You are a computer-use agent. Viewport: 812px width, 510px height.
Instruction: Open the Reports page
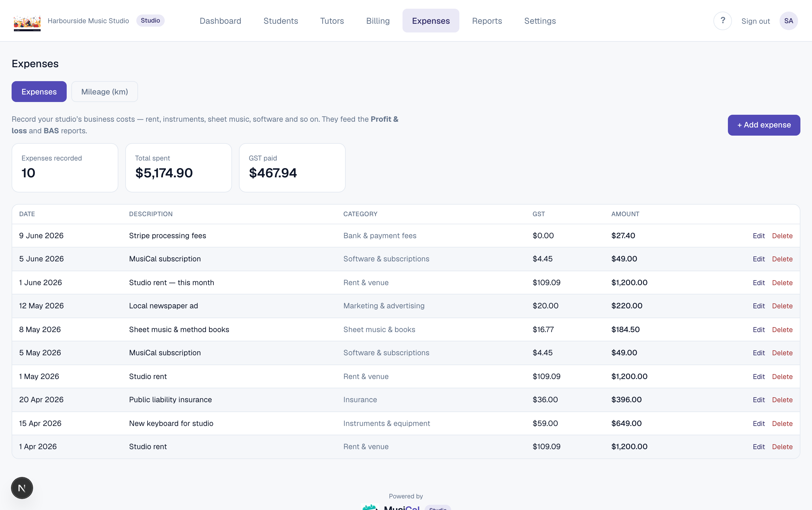[487, 21]
